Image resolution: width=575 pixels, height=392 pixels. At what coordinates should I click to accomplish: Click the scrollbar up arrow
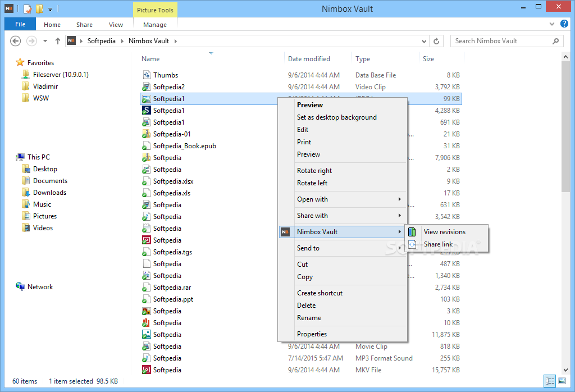[565, 57]
